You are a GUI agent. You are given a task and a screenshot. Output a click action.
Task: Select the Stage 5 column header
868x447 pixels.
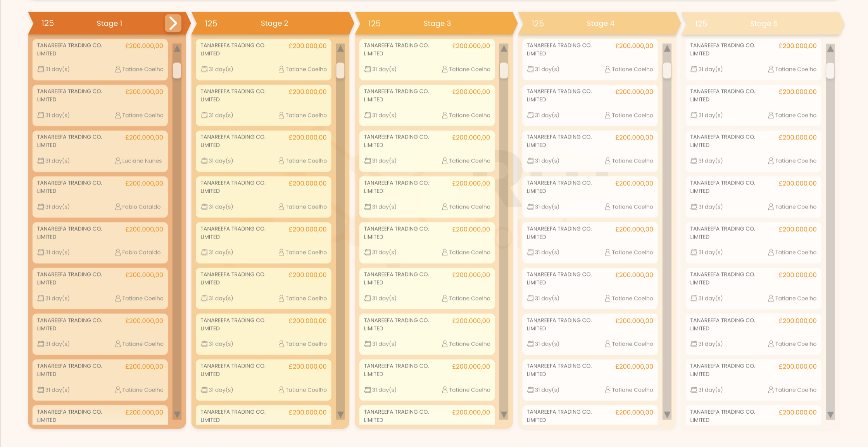pos(763,23)
